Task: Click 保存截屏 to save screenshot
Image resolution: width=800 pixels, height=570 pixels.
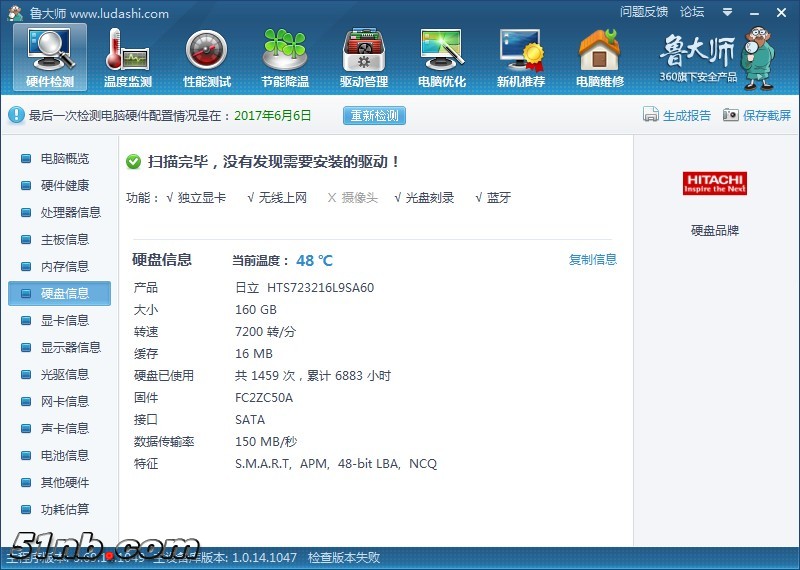Action: click(x=757, y=115)
